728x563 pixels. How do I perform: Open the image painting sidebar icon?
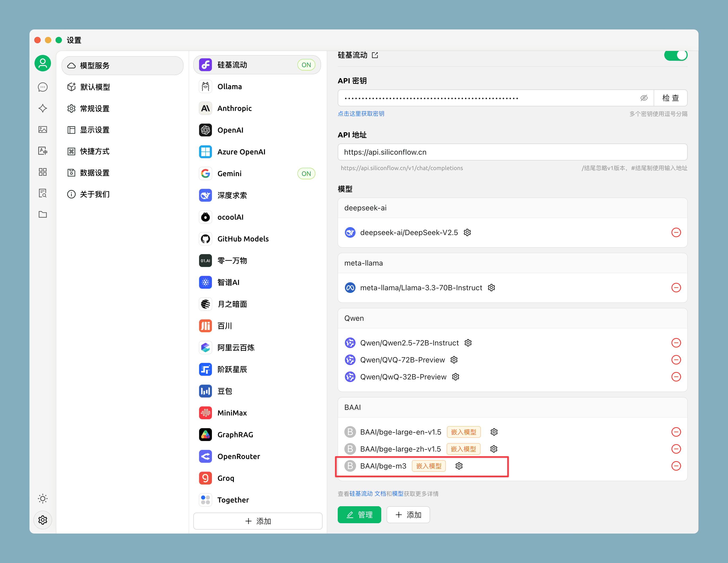43,129
